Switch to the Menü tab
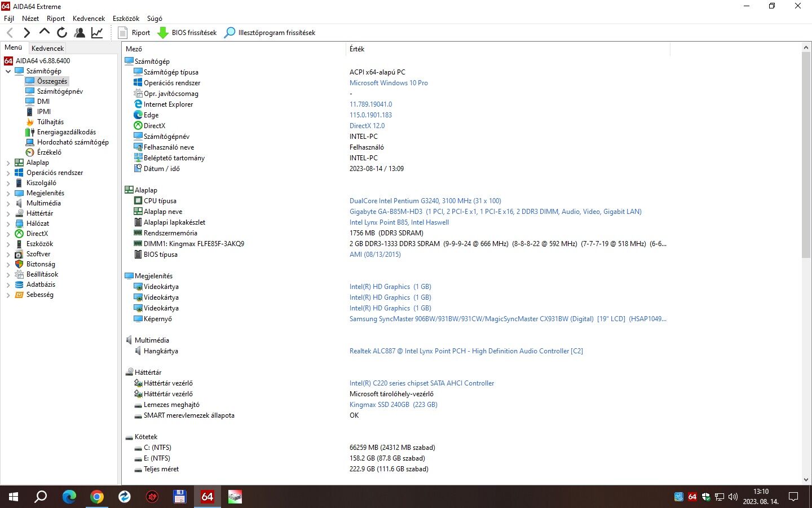 coord(14,47)
